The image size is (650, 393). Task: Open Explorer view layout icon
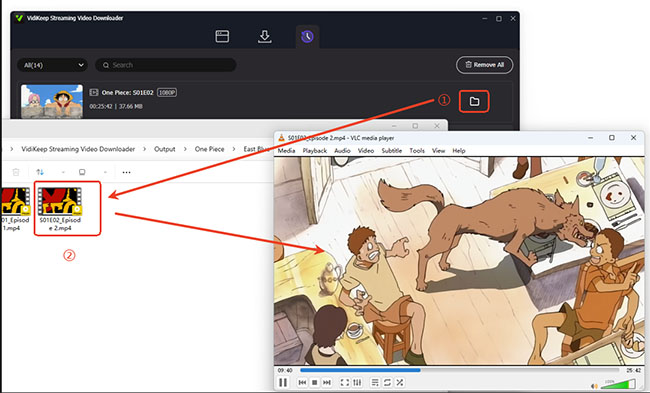coord(82,172)
